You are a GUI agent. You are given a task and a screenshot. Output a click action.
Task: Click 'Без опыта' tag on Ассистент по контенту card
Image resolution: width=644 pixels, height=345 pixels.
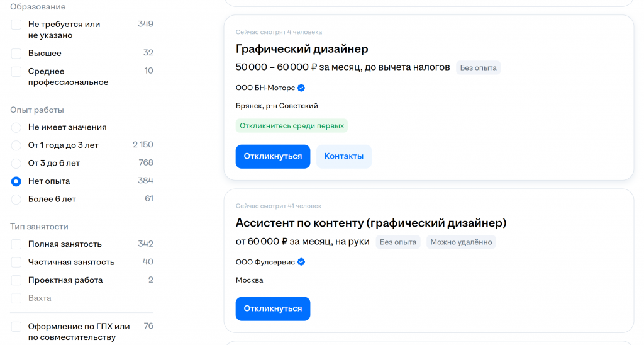pos(398,242)
